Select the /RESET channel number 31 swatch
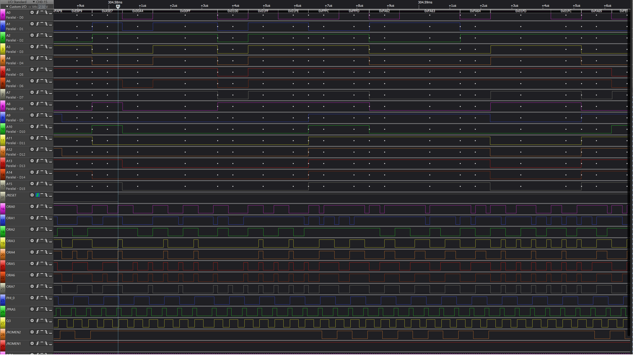The height and width of the screenshot is (358, 644). (3, 197)
